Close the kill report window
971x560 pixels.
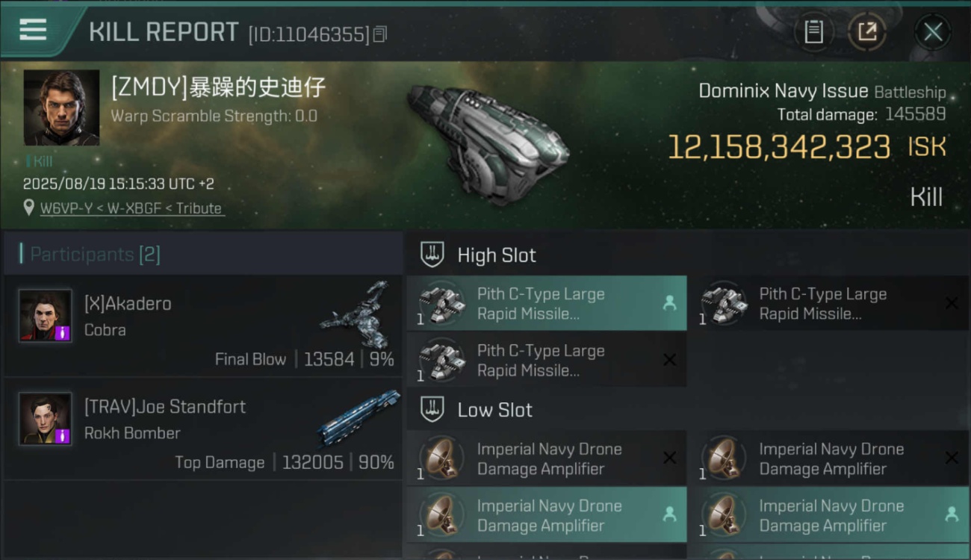tap(933, 32)
